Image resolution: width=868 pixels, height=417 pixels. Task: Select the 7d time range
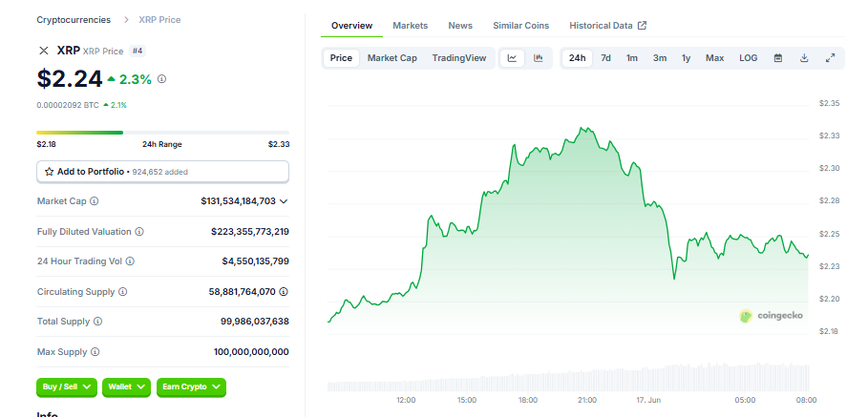click(606, 58)
